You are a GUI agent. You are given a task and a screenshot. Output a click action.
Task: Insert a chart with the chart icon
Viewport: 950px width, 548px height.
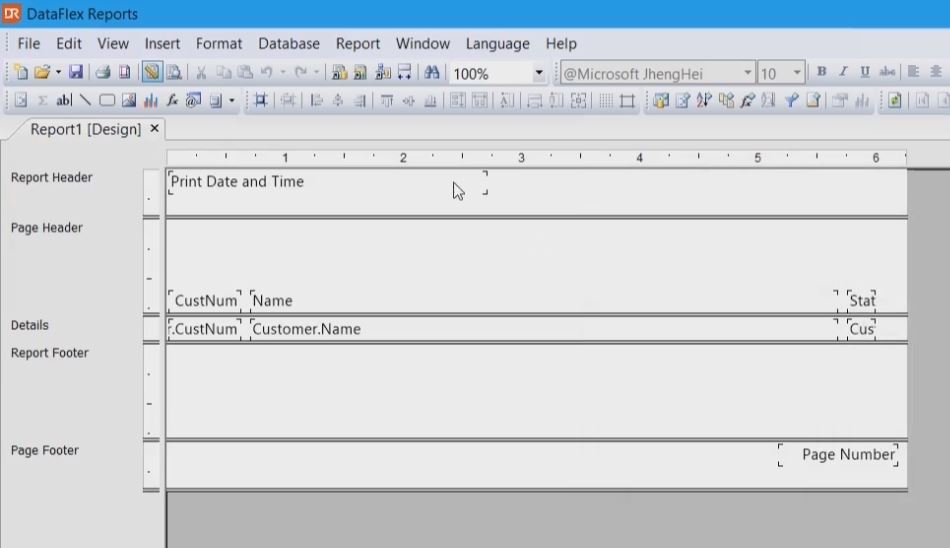coord(151,101)
